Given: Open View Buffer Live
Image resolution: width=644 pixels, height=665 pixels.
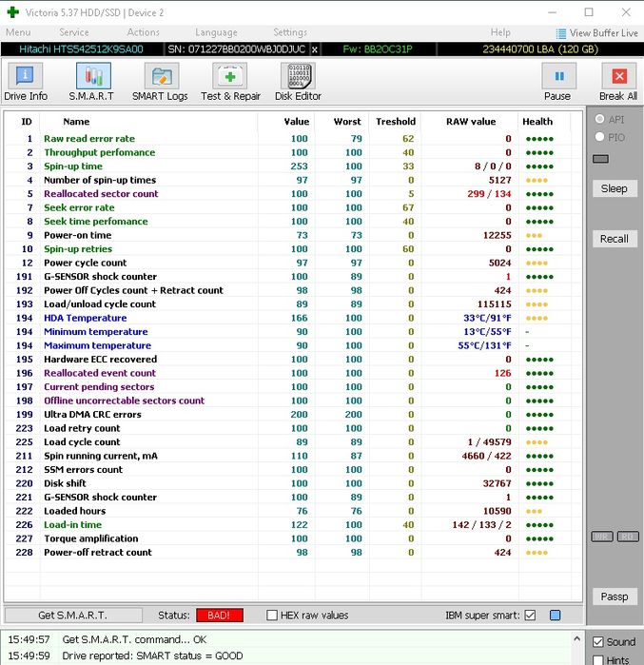Looking at the screenshot, I should (596, 33).
